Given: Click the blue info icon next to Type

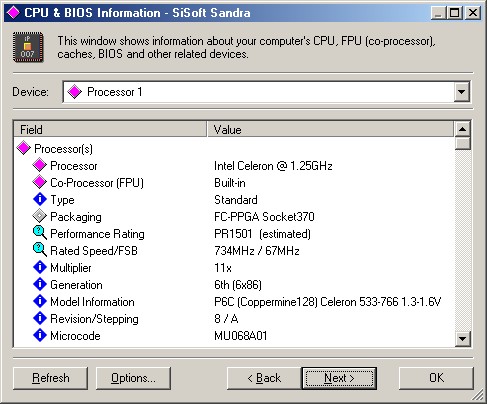Looking at the screenshot, I should tap(40, 199).
